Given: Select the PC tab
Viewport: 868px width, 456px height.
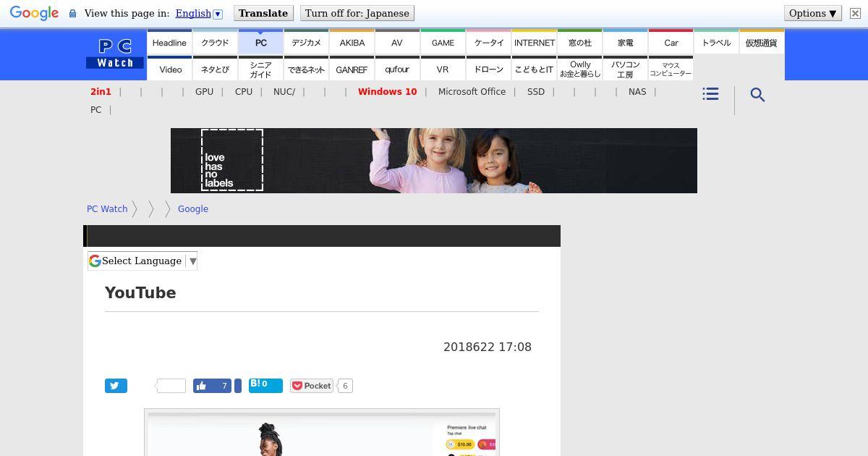Looking at the screenshot, I should [x=260, y=43].
